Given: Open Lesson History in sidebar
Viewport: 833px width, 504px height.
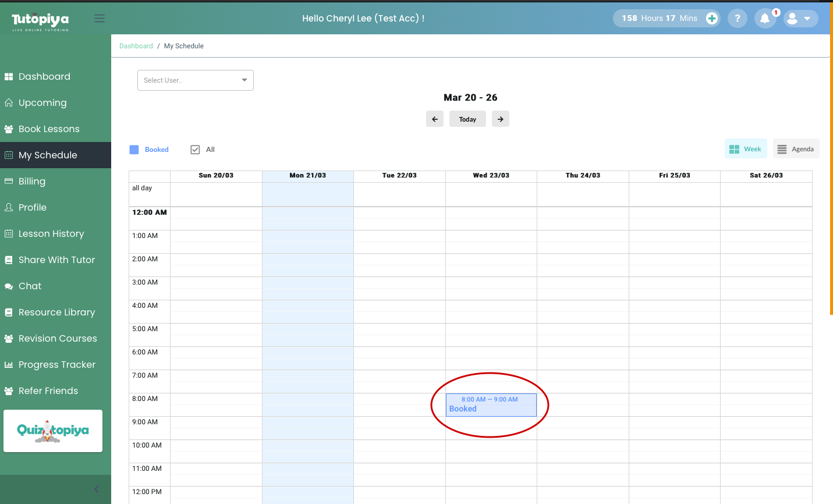Looking at the screenshot, I should coord(51,234).
